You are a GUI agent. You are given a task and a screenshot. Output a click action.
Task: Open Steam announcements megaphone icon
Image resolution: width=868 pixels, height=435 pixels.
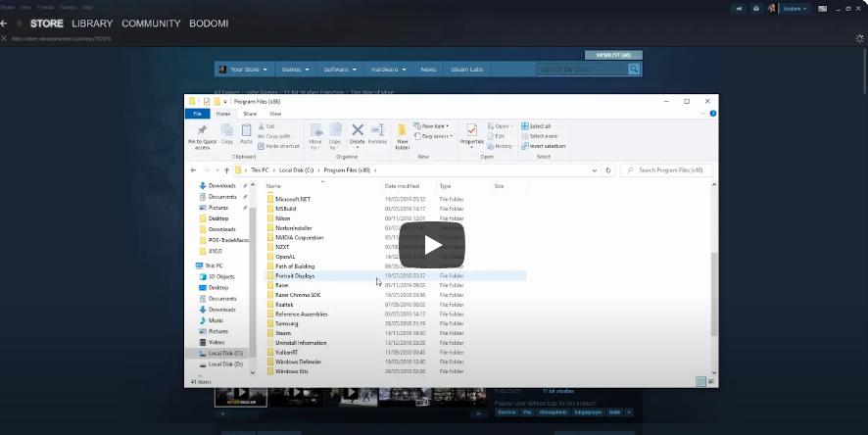point(739,8)
